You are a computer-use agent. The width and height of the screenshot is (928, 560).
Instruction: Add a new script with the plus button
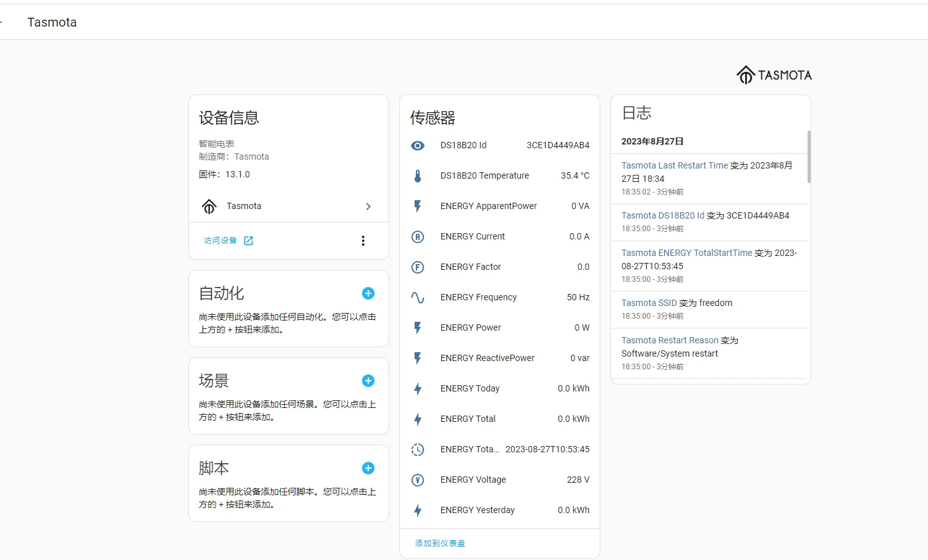368,468
